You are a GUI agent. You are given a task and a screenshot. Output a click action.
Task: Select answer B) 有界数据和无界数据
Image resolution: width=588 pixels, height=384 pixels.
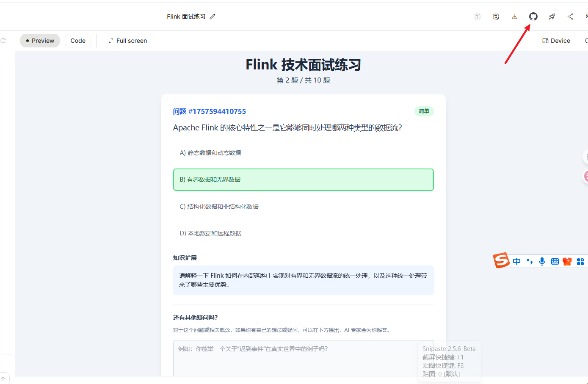coord(303,180)
